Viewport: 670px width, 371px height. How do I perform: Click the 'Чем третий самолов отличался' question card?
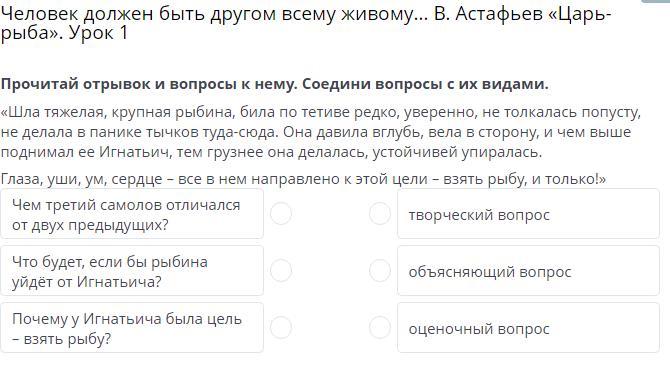(x=132, y=214)
